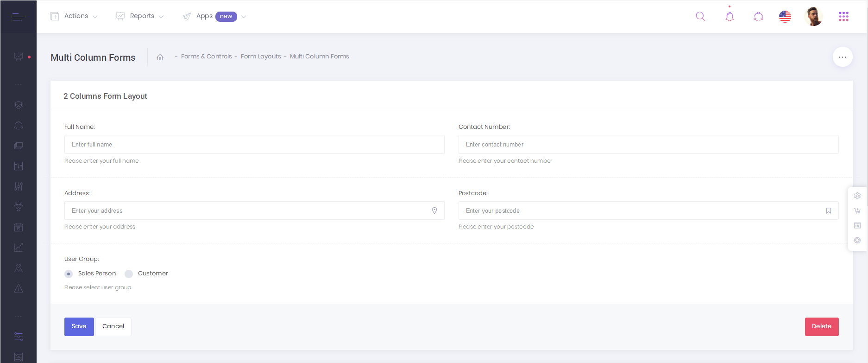The image size is (868, 363).
Task: Click the Enter full name input field
Action: click(x=254, y=145)
